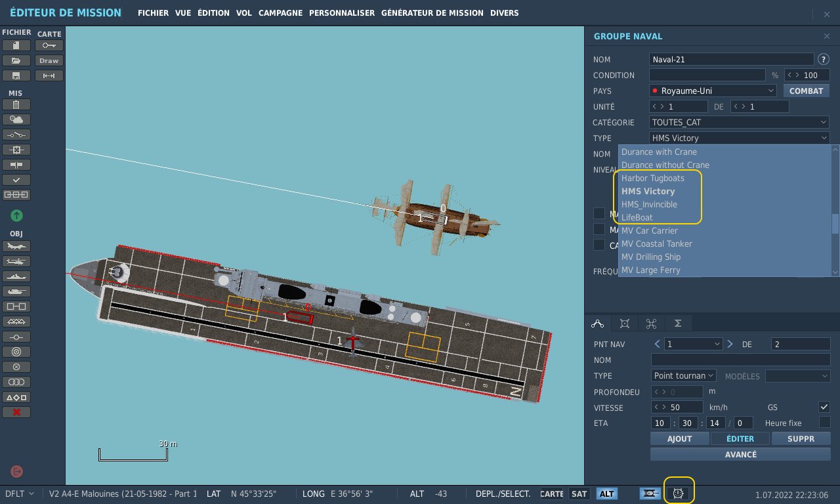Toggle the tank unit view icon in status bar
This screenshot has width=840, height=504.
point(650,493)
